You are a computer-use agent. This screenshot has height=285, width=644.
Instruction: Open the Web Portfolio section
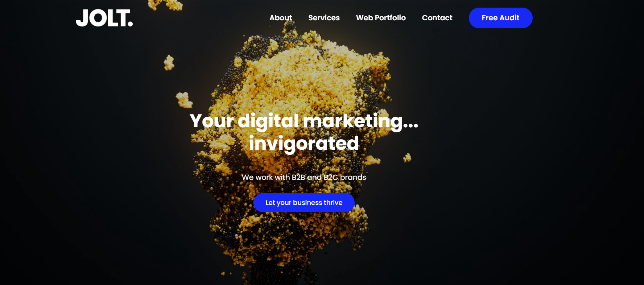[381, 18]
